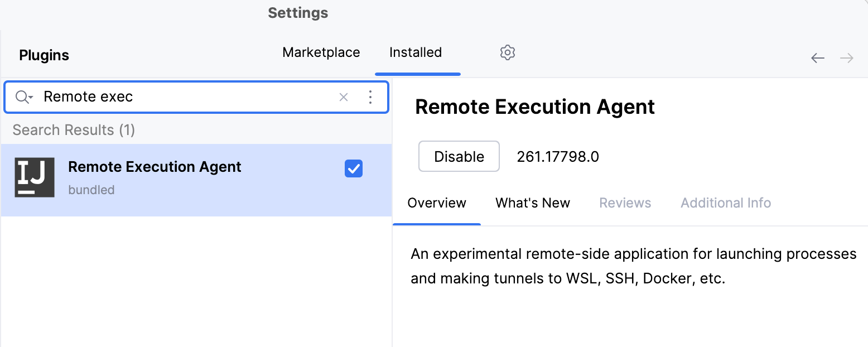This screenshot has height=347, width=868.
Task: Click the forward navigation arrow
Action: point(847,57)
